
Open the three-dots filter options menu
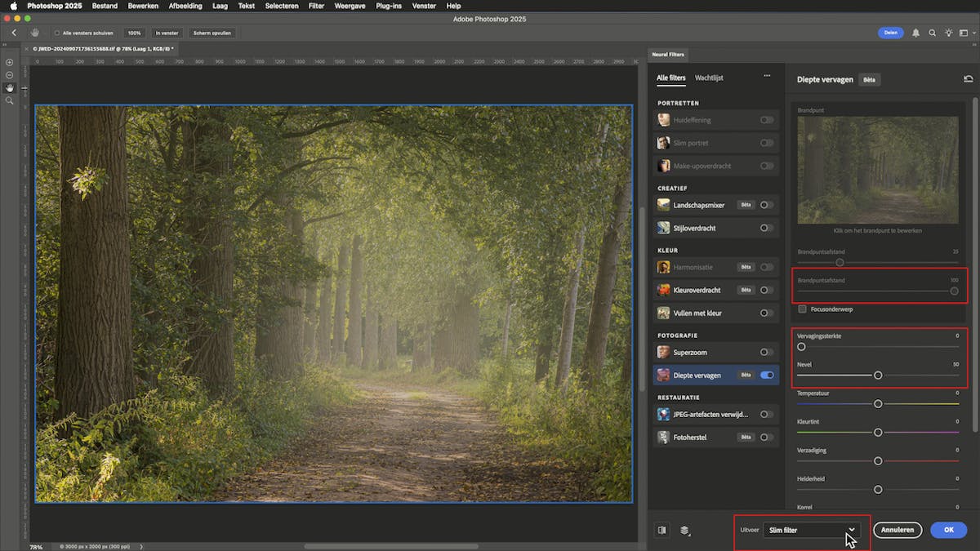767,76
